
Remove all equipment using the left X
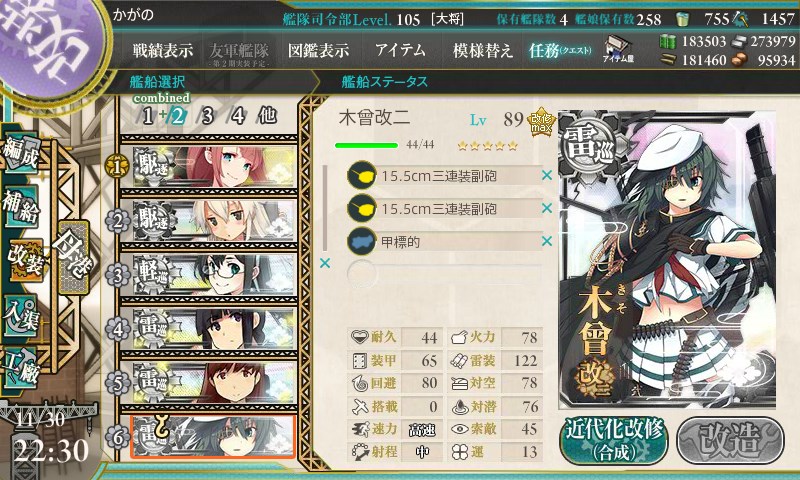point(324,263)
